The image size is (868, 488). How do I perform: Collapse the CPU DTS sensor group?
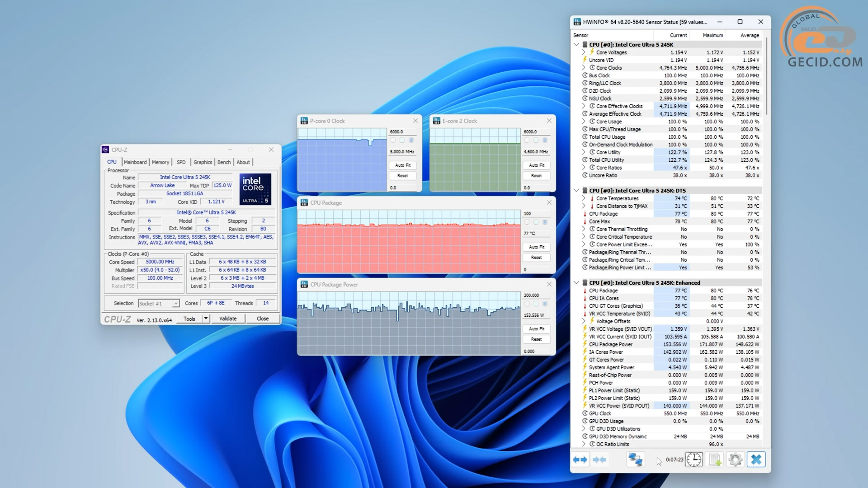click(x=576, y=191)
